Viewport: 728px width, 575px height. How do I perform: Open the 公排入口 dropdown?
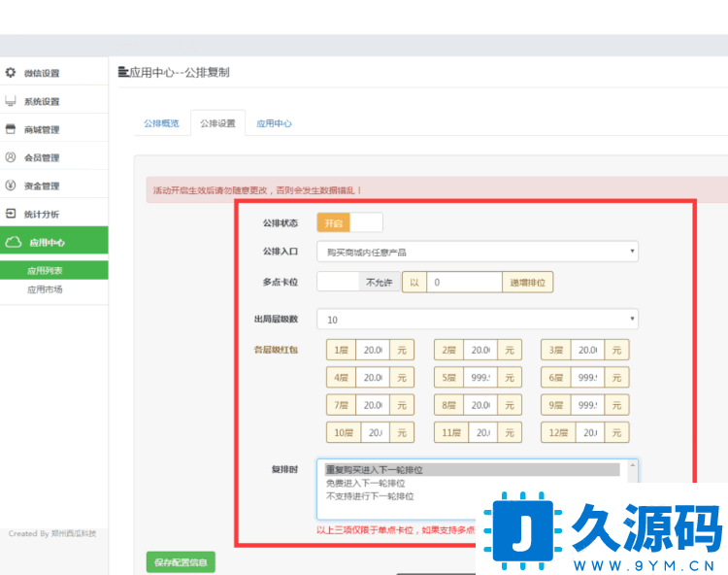coord(477,253)
